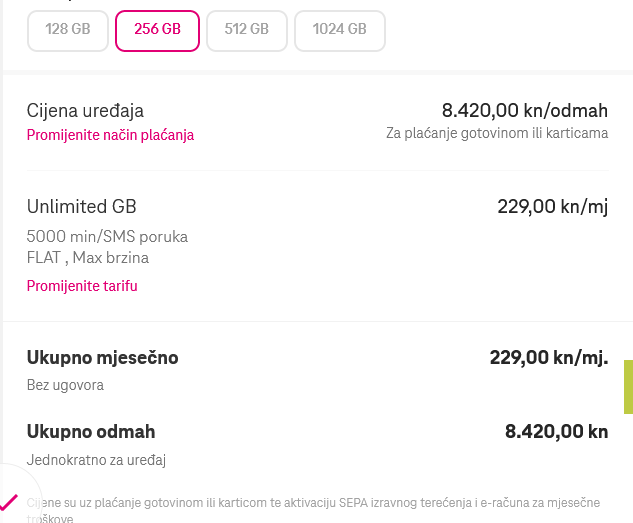The image size is (633, 523).
Task: Click the Bez ugovora text
Action: pyautogui.click(x=65, y=384)
